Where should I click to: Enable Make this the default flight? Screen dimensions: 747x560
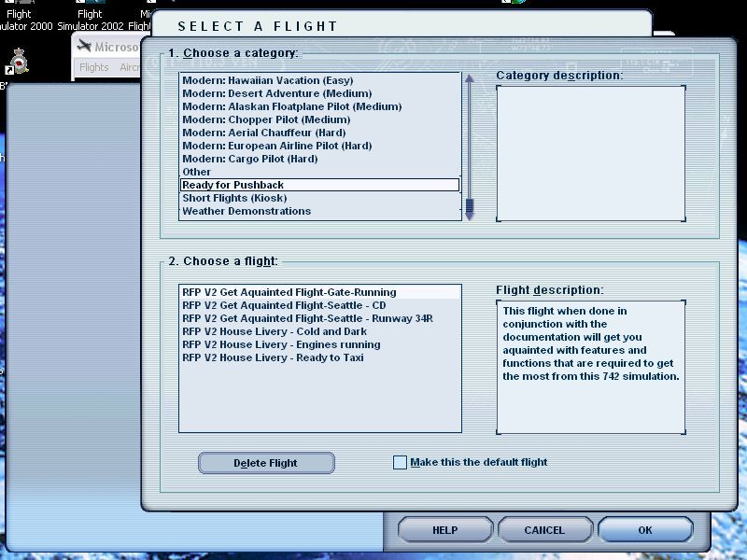coord(400,461)
